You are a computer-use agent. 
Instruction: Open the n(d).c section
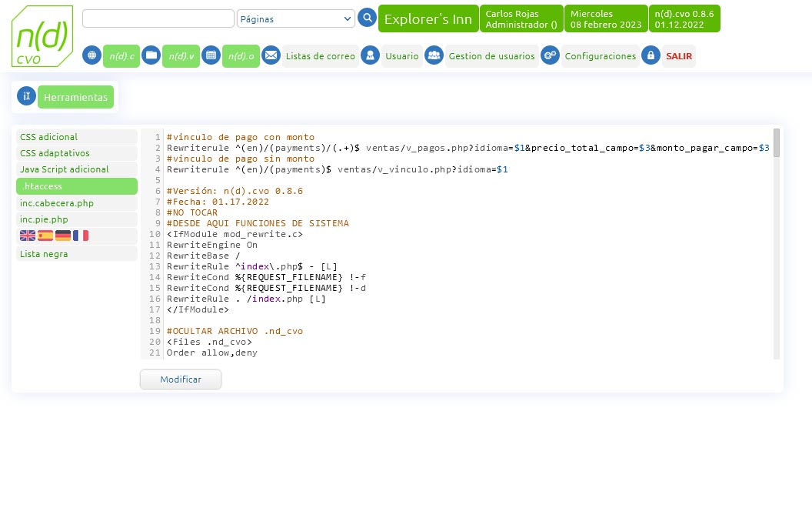click(121, 56)
